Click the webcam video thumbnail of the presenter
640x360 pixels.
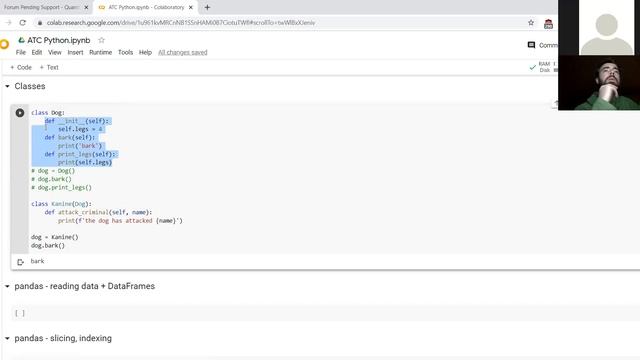[x=599, y=83]
